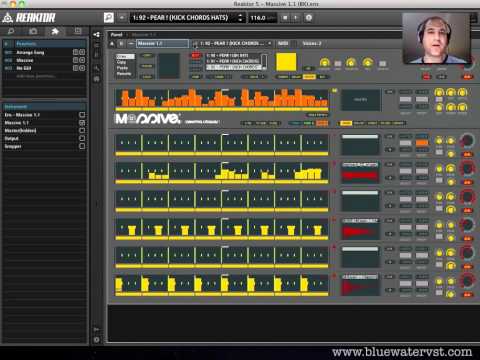Open the search tab in the sidebar
This screenshot has width=480, height=360.
point(11,31)
